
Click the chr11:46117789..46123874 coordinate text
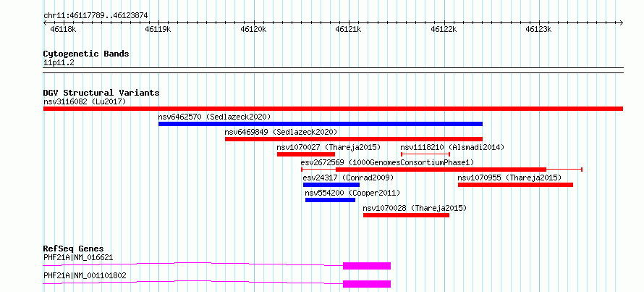pyautogui.click(x=96, y=16)
